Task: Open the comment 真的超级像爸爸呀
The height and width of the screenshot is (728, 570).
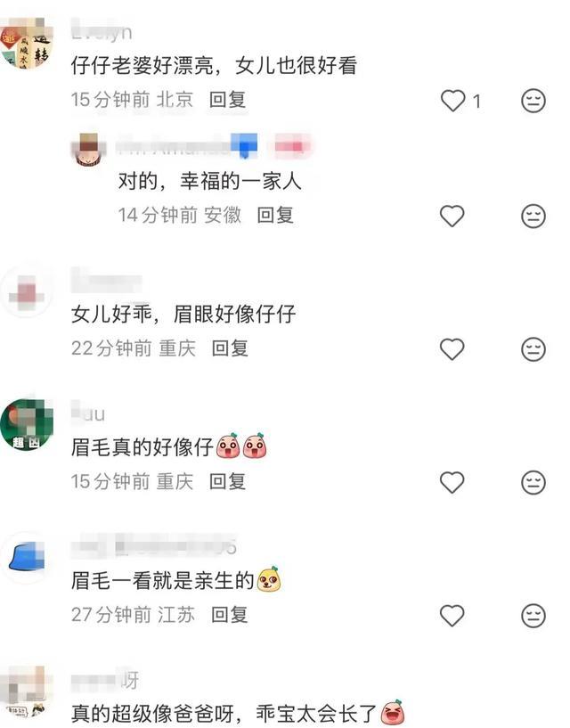Action: 224,713
